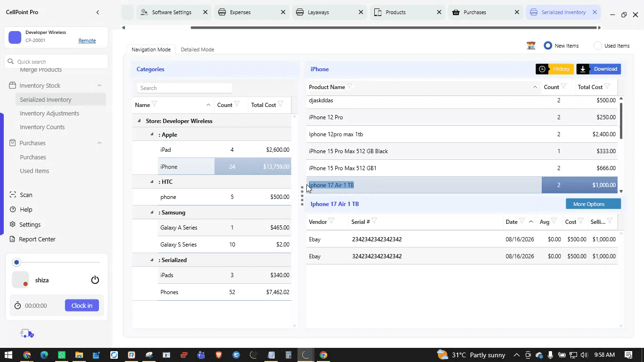The width and height of the screenshot is (644, 362).
Task: Click the Download button
Action: click(599, 69)
